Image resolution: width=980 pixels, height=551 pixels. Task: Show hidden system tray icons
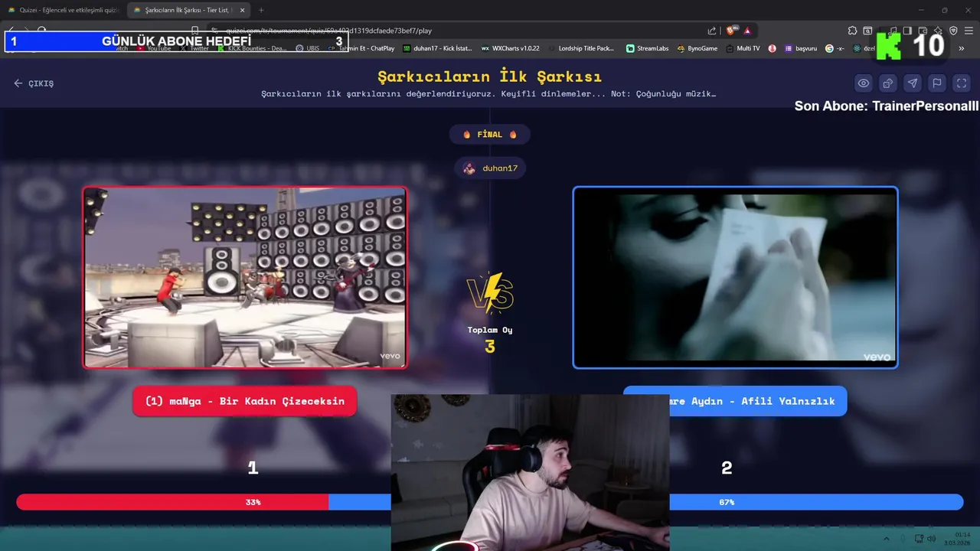click(887, 539)
